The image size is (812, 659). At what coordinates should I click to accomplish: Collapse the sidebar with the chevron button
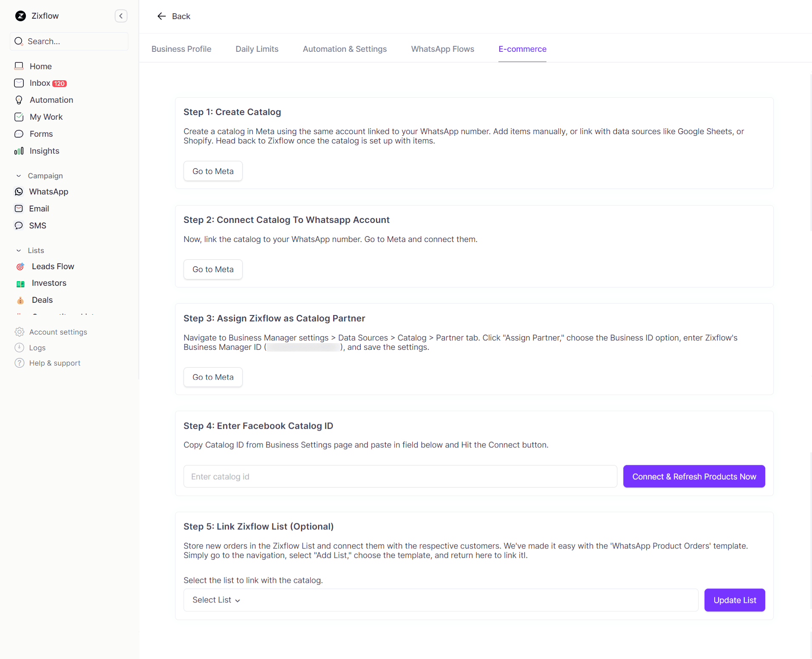(121, 16)
